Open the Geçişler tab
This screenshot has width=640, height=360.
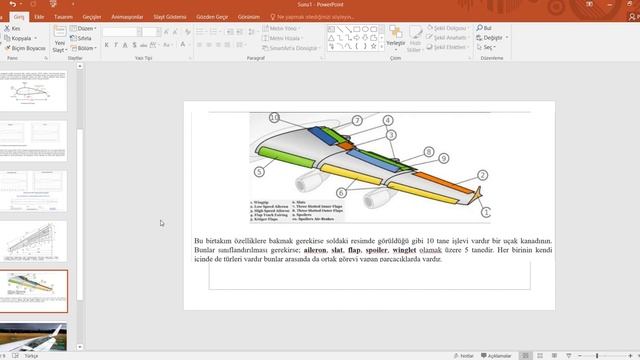click(x=92, y=17)
